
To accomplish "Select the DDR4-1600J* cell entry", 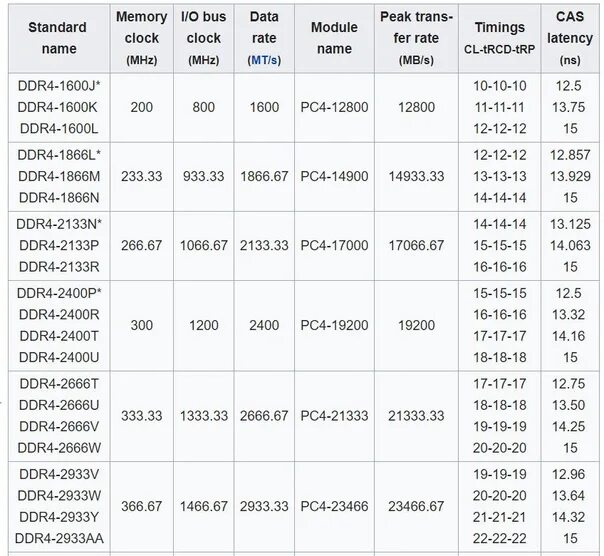I will [x=59, y=86].
